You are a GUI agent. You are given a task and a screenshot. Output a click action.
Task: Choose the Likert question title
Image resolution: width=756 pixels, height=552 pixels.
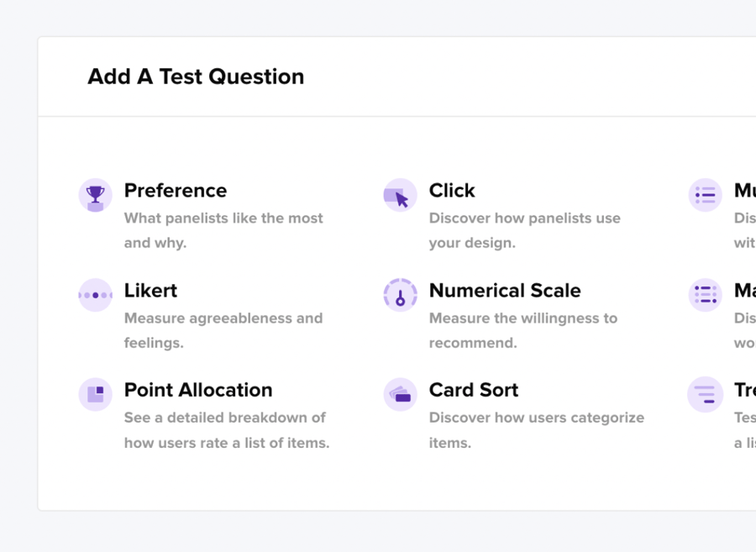pos(151,291)
